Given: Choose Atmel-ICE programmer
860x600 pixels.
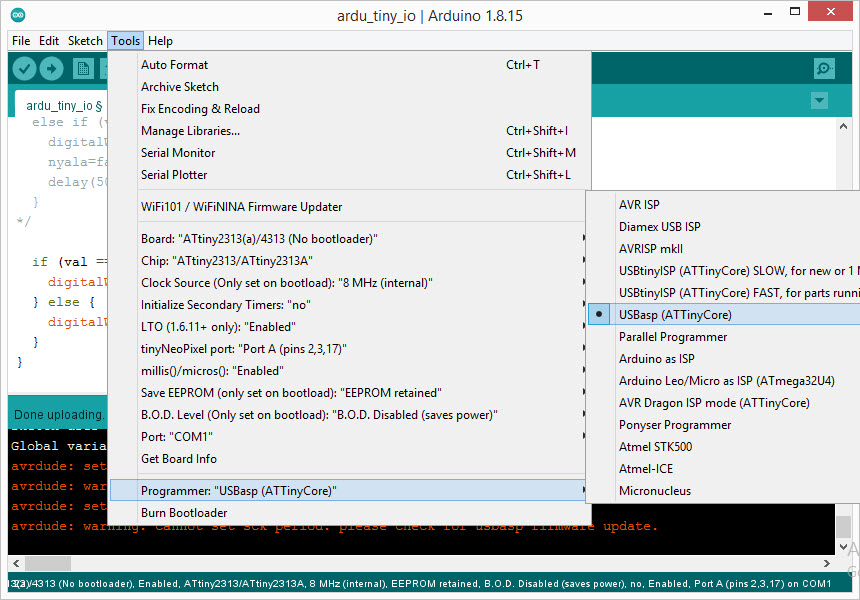Looking at the screenshot, I should 656,468.
